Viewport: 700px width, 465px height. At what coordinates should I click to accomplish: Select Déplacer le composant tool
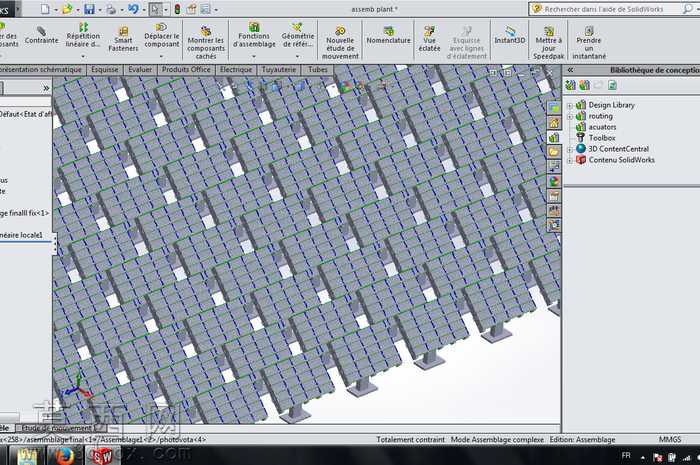162,35
